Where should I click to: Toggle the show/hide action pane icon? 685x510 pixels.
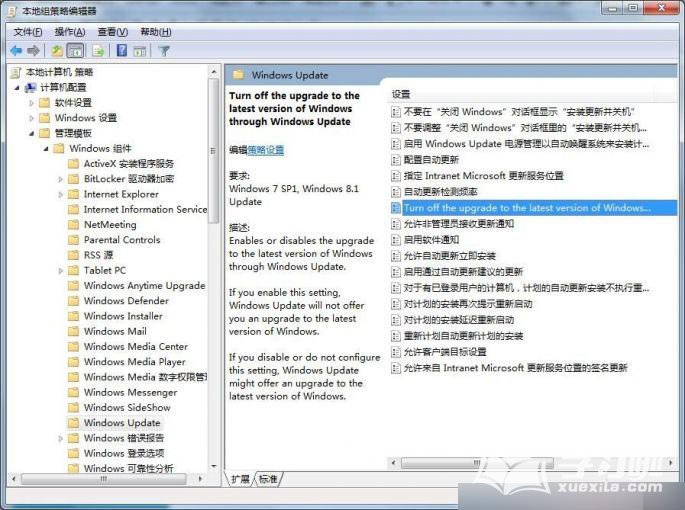click(x=141, y=50)
